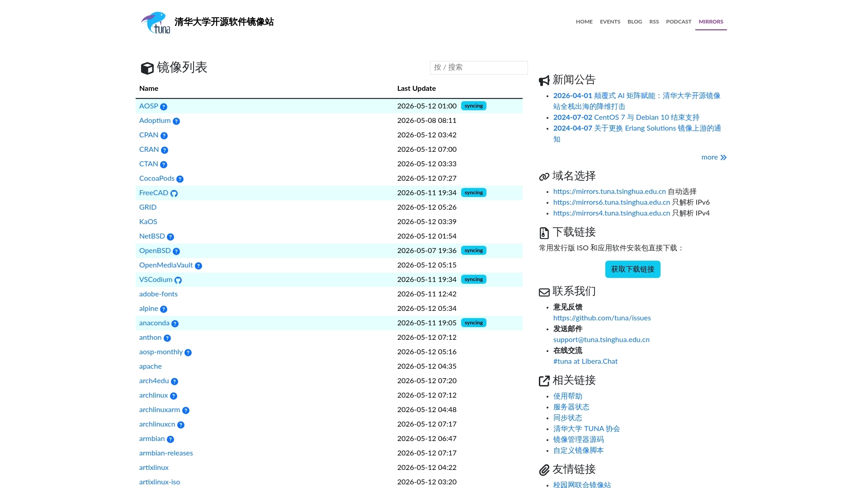Open the adobe-fonts mirror

158,294
